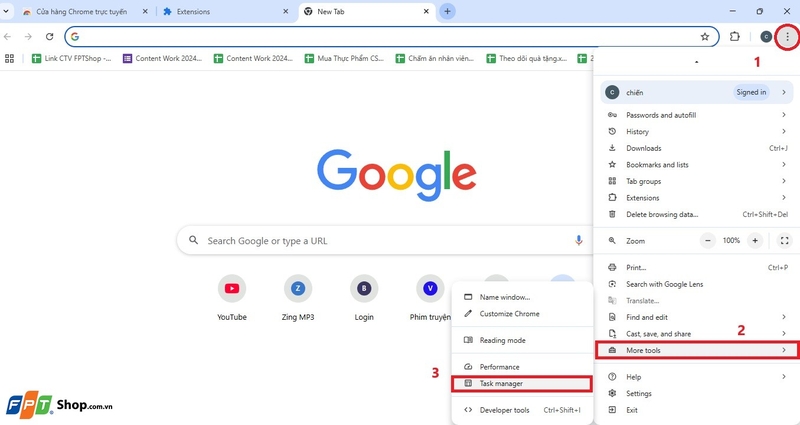800x425 pixels.
Task: Open new tab with plus button
Action: [447, 11]
